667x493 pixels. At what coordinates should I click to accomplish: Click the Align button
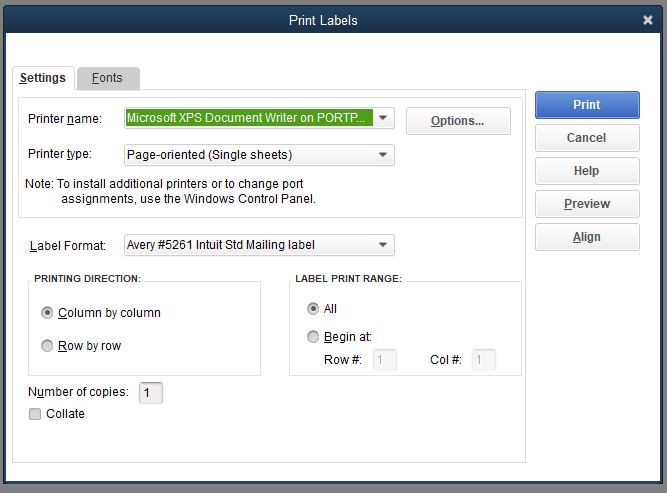pyautogui.click(x=586, y=237)
